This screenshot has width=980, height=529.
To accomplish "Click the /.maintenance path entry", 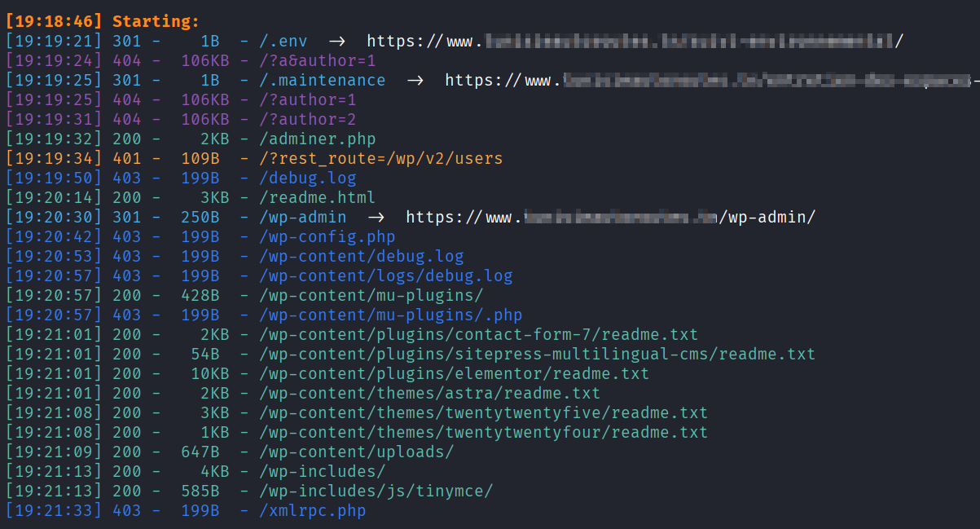I will (x=322, y=81).
